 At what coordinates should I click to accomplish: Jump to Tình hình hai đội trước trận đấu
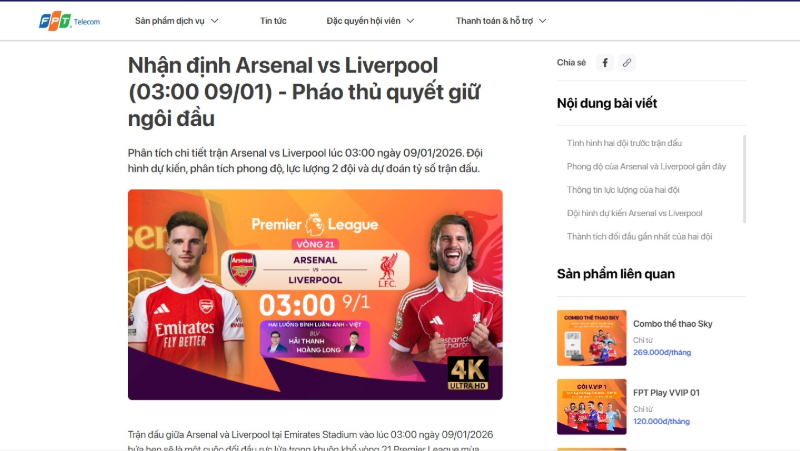tap(624, 143)
